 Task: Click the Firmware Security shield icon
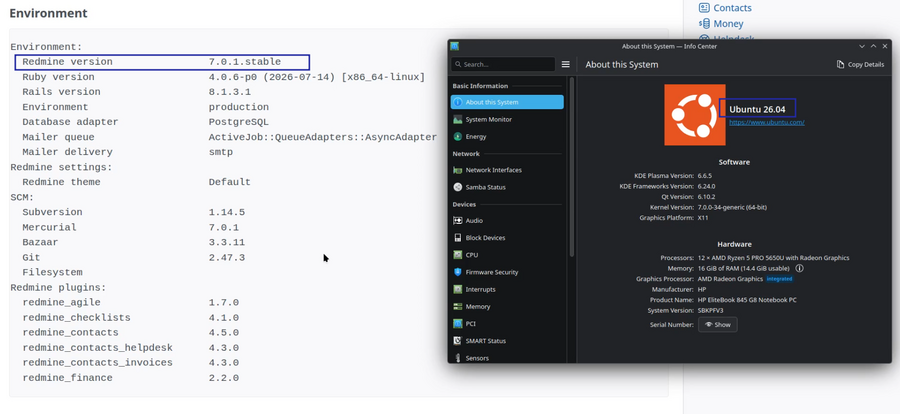tap(457, 272)
